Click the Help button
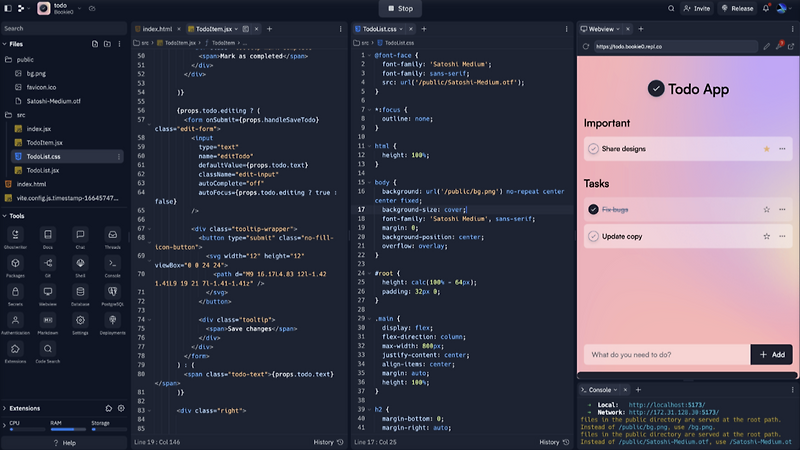 pos(64,443)
